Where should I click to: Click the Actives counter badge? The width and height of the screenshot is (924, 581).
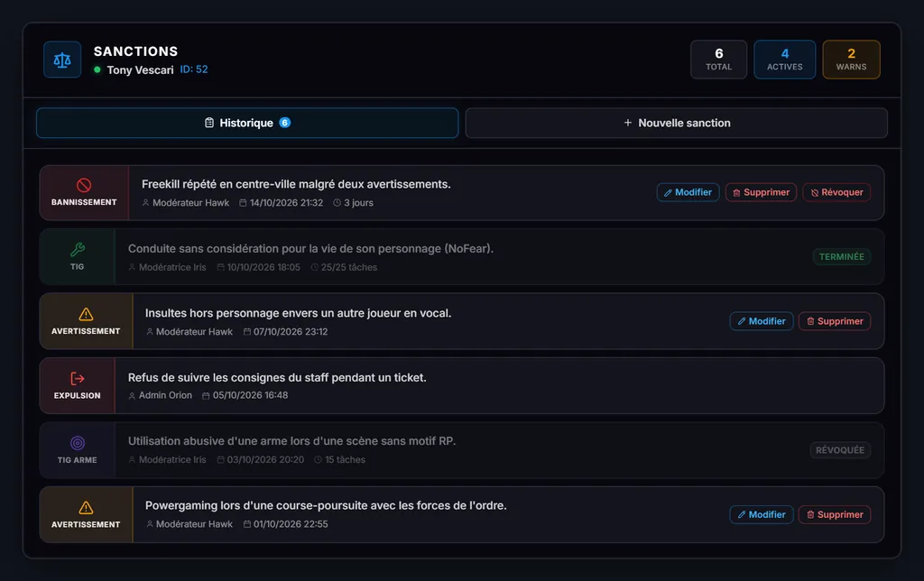point(784,60)
